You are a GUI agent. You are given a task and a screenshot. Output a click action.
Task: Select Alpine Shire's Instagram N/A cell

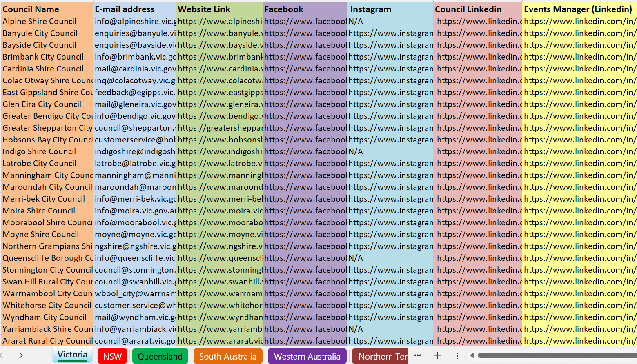point(390,21)
